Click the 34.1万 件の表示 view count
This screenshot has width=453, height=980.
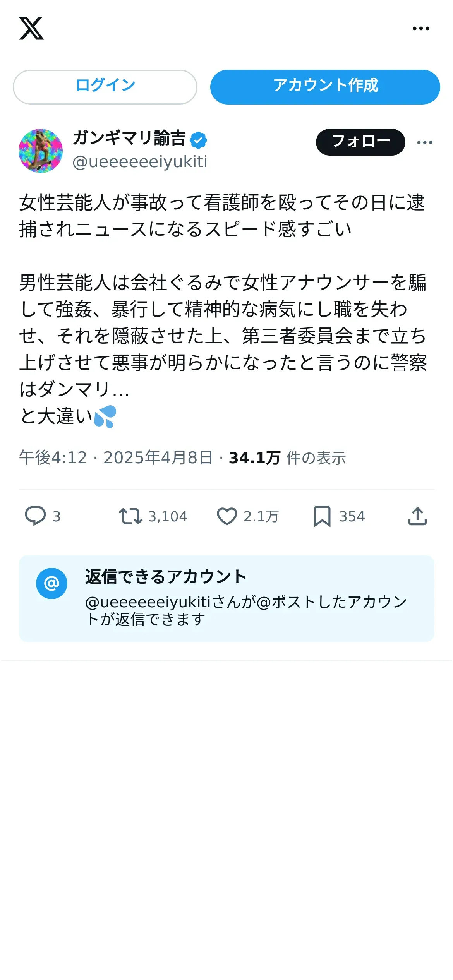(287, 458)
